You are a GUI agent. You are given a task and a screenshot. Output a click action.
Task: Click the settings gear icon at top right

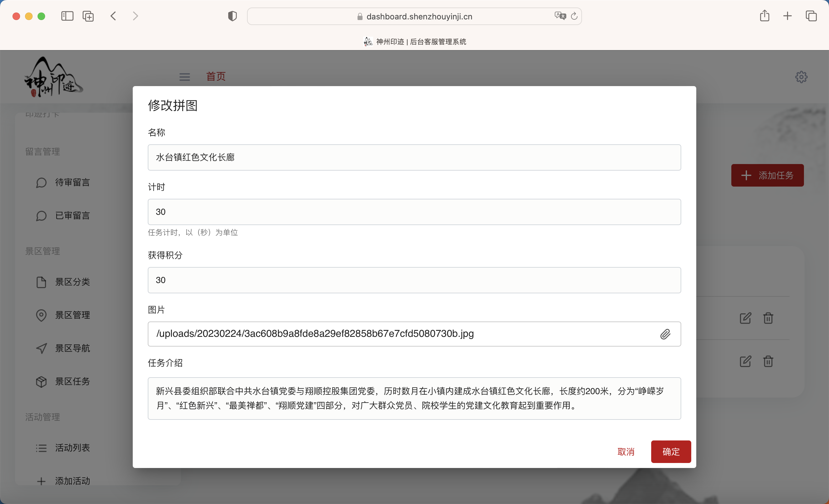801,77
